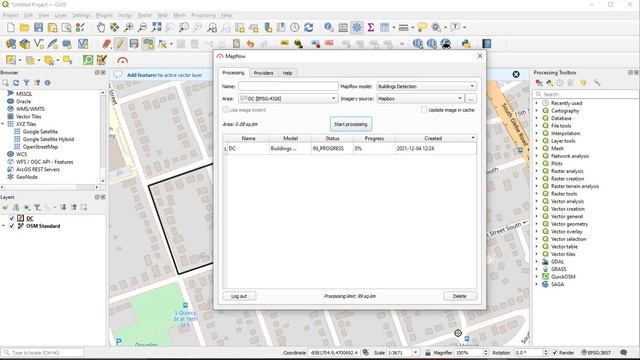Click the Created column header
The image size is (640, 360).
433,138
